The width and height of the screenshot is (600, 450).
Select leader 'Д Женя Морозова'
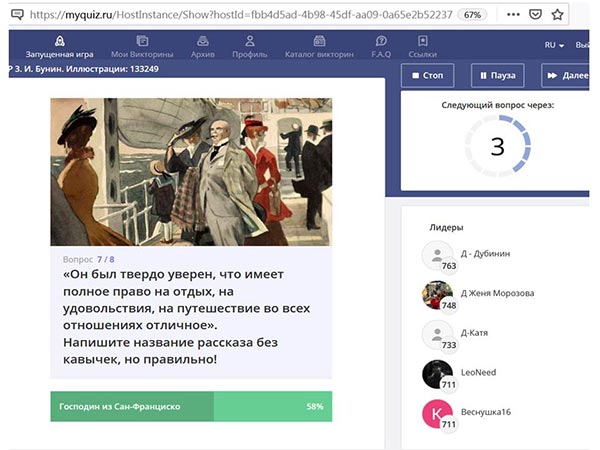pos(497,293)
